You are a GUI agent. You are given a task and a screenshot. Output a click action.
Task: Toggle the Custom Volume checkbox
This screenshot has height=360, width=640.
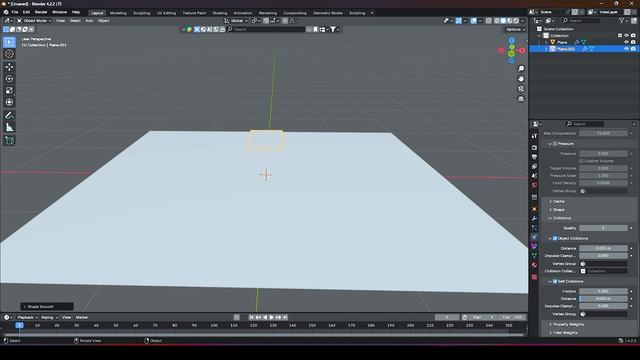(x=582, y=161)
